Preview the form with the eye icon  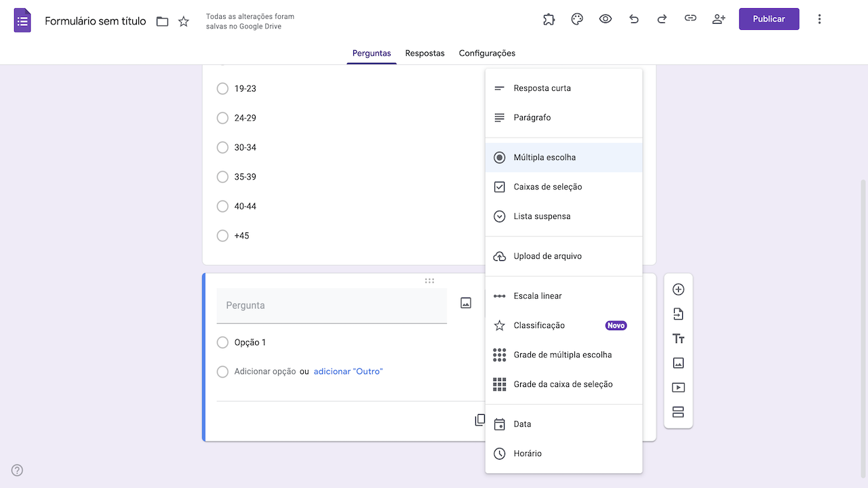pyautogui.click(x=606, y=19)
